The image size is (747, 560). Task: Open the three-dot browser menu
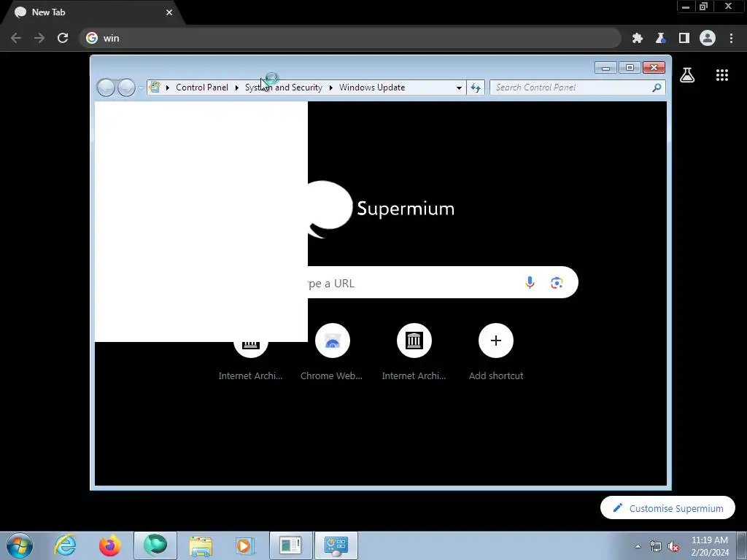coord(731,38)
